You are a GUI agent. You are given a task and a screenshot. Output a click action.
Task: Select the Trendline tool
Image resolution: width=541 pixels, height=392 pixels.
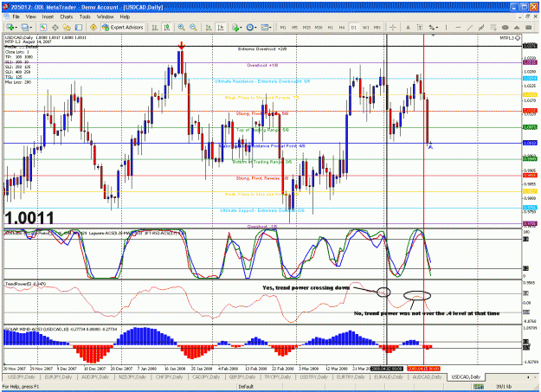[469, 28]
